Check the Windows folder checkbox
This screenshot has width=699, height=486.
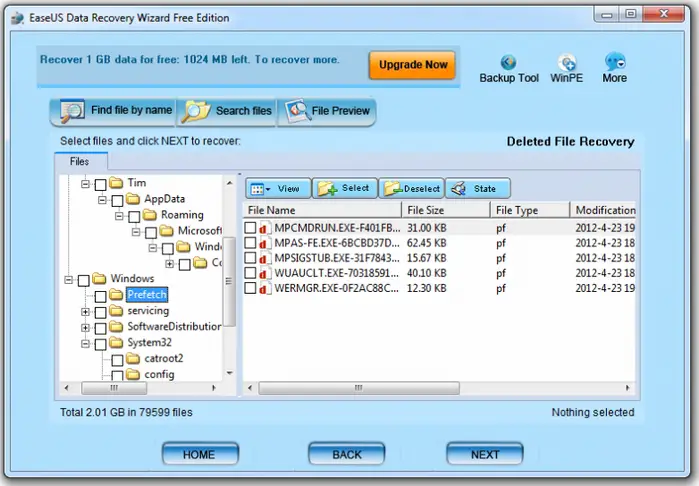click(x=84, y=280)
